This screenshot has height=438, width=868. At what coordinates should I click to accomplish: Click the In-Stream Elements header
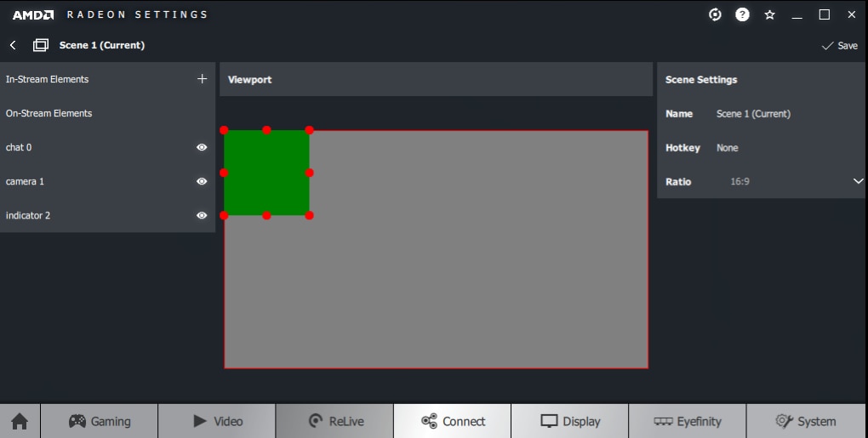(x=47, y=79)
